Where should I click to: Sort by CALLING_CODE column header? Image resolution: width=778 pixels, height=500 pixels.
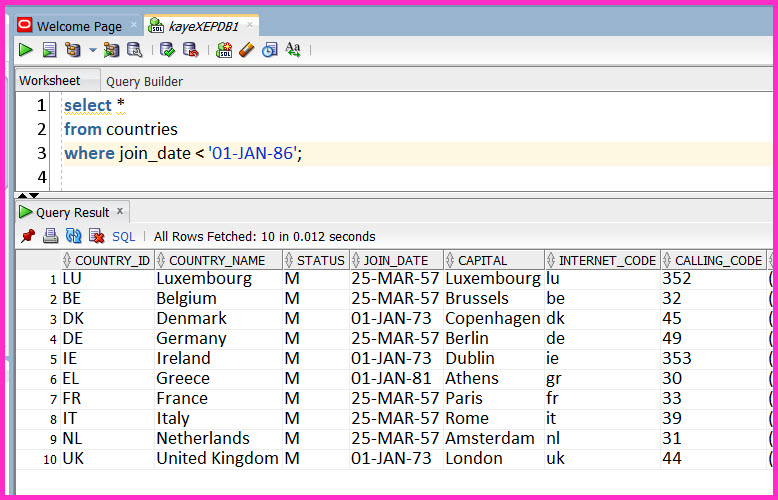point(713,260)
